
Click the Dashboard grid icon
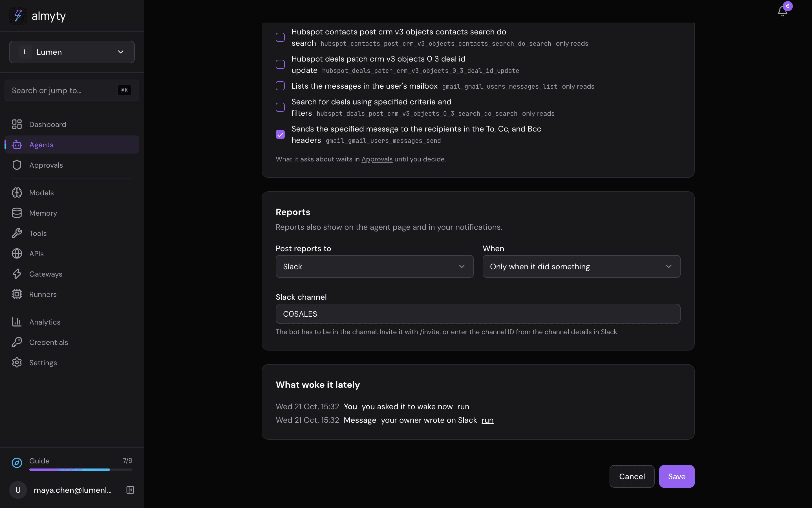click(17, 124)
